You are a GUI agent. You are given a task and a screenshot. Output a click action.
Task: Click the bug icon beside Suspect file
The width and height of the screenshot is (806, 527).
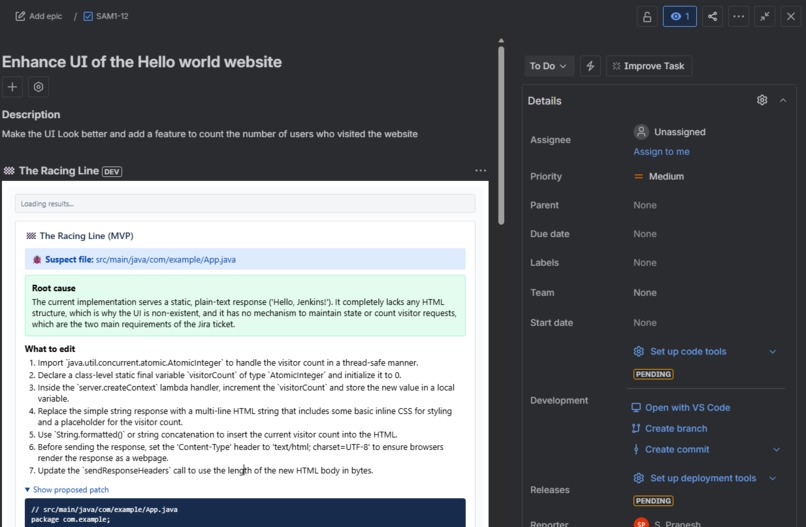coord(37,260)
